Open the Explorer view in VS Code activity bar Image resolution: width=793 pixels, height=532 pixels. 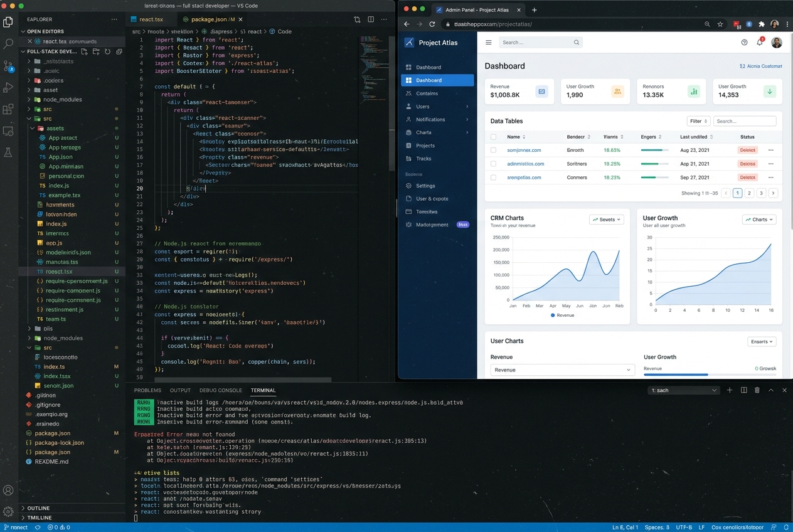(x=8, y=22)
